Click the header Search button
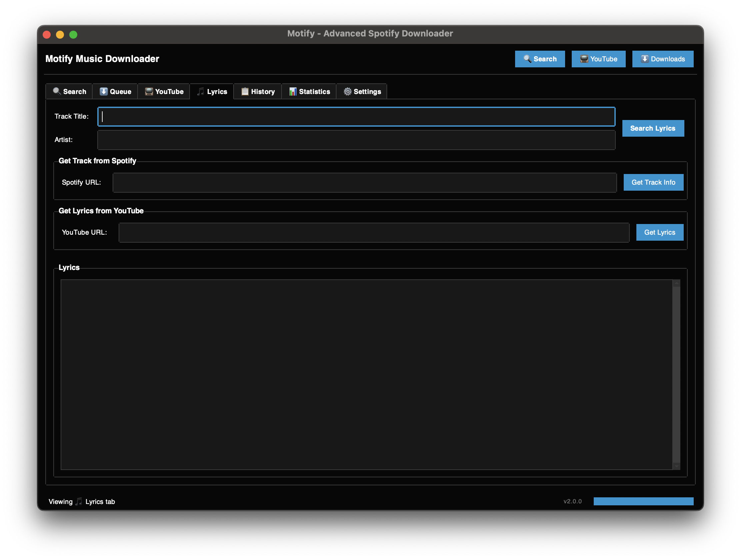 pyautogui.click(x=540, y=59)
